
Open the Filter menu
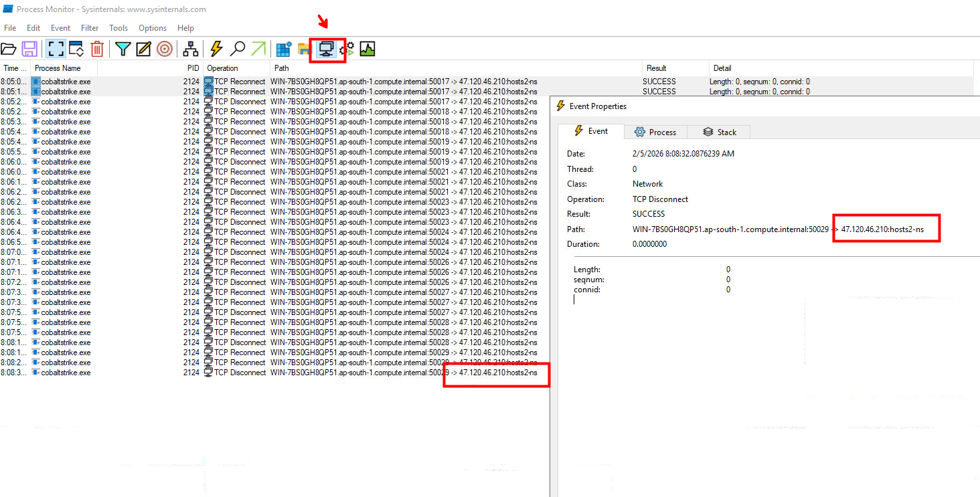(x=90, y=28)
